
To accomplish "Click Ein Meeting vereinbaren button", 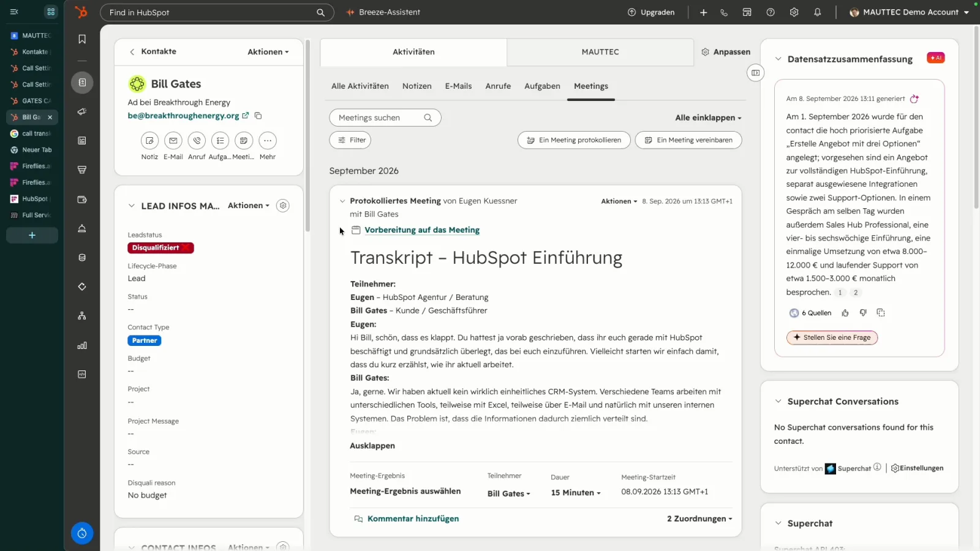I will (688, 140).
